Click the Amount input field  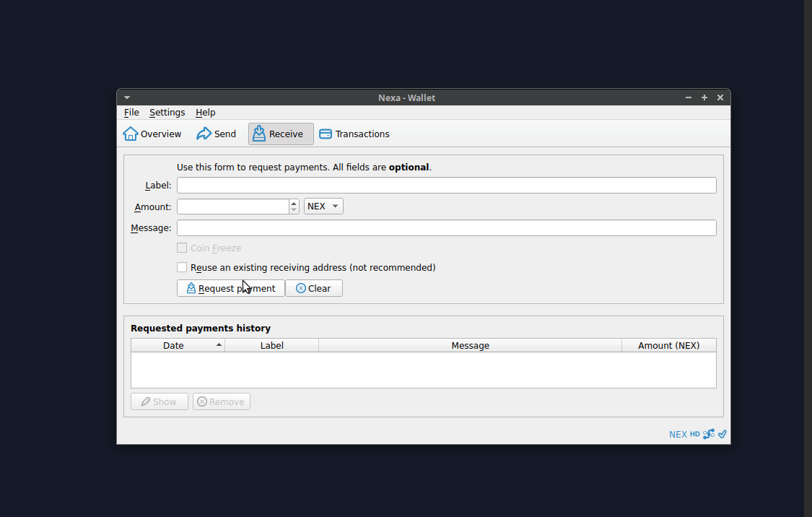point(233,207)
